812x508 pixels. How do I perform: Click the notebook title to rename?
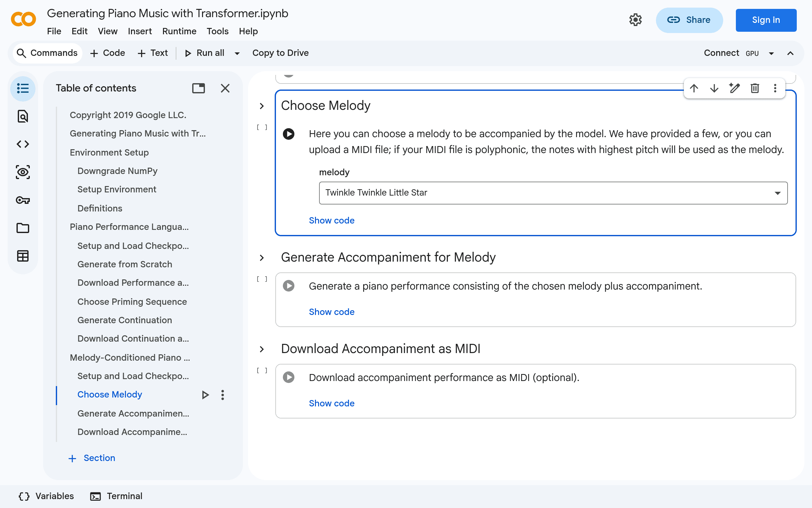point(167,13)
